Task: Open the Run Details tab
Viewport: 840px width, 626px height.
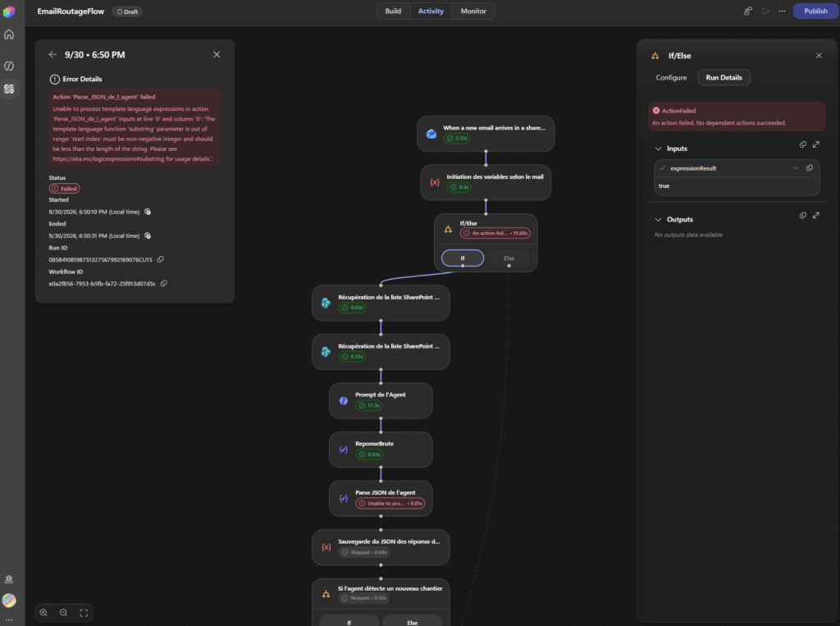Action: point(724,78)
